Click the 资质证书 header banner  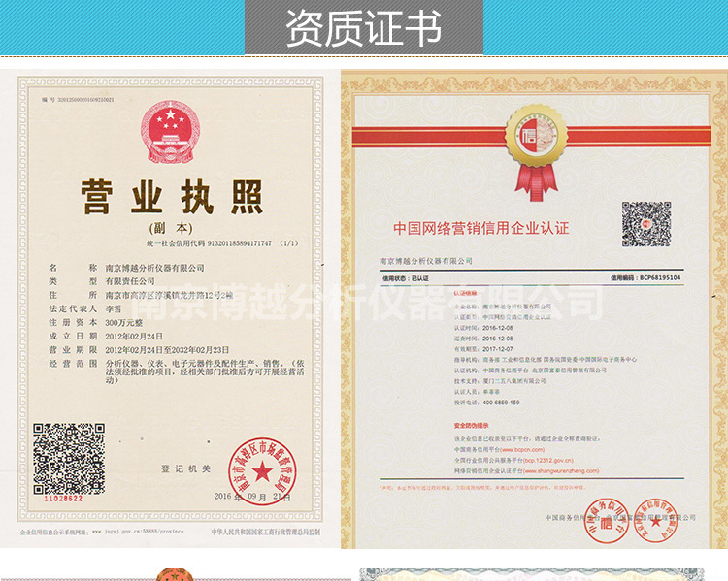pyautogui.click(x=364, y=27)
